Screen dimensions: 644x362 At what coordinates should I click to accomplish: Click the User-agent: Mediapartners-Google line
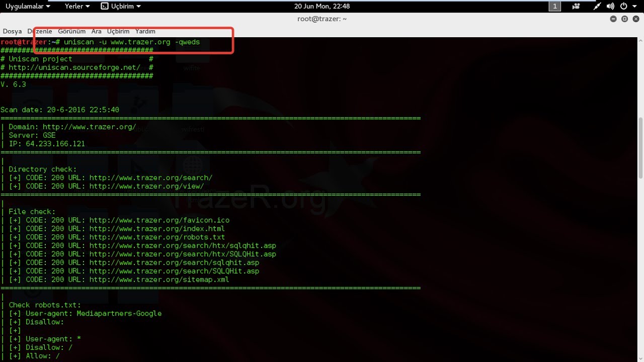[x=81, y=314]
